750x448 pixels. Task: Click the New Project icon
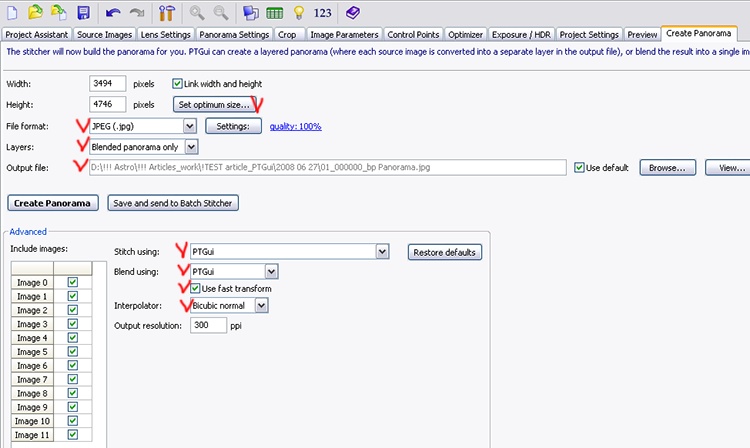click(x=12, y=13)
